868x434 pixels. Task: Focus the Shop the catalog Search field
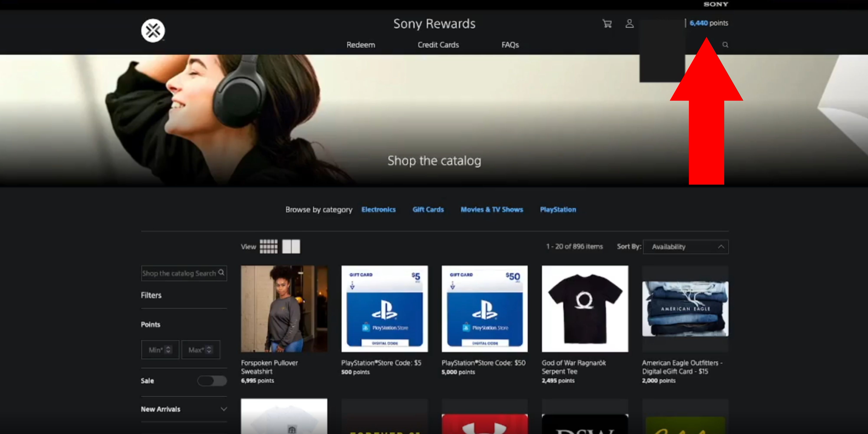click(x=184, y=273)
